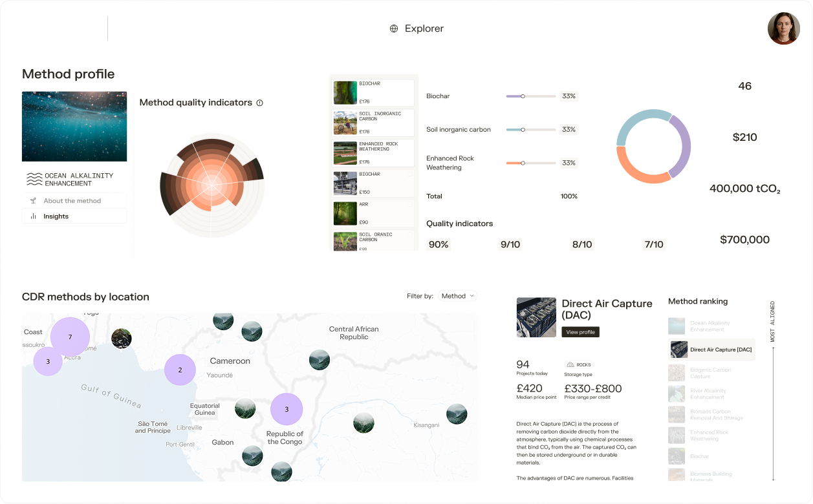Switch to the About the method tab

[72, 201]
